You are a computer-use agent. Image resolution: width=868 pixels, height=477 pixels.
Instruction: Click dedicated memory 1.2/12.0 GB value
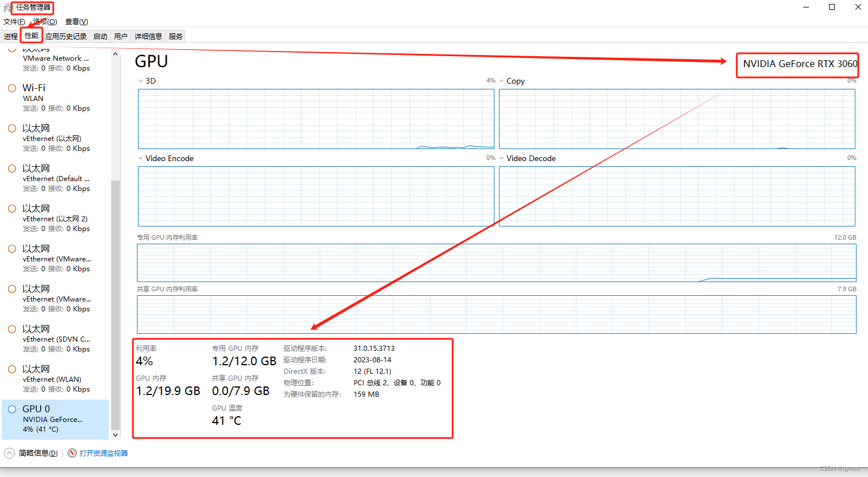(x=244, y=361)
